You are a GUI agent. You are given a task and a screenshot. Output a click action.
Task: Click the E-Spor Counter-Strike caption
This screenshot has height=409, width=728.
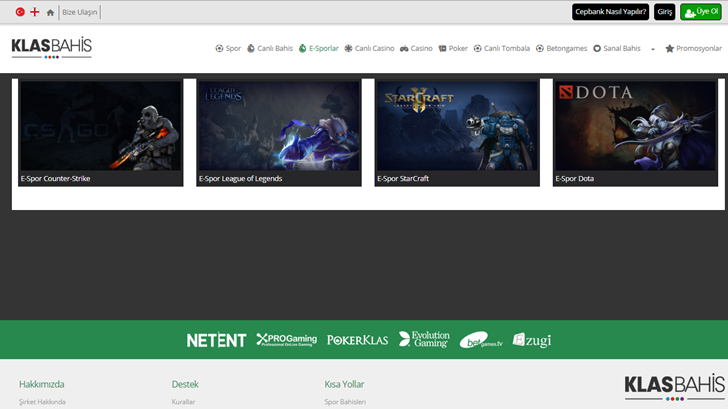[x=55, y=178]
